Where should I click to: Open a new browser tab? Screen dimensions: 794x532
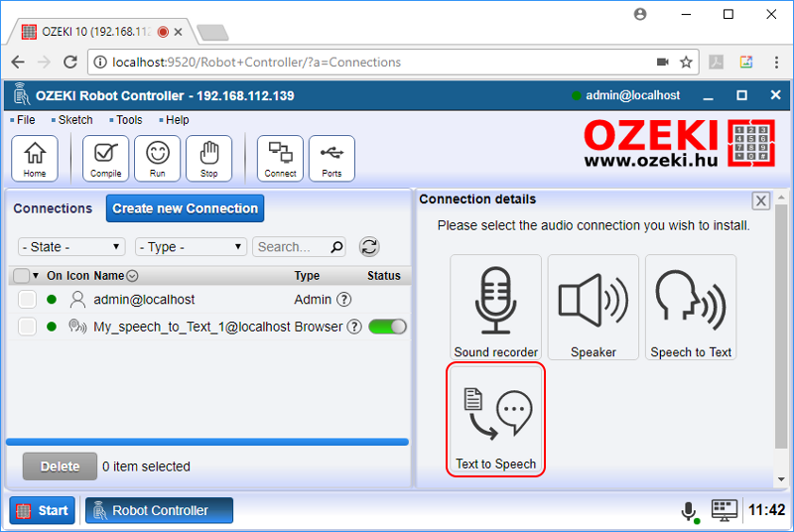[x=212, y=33]
